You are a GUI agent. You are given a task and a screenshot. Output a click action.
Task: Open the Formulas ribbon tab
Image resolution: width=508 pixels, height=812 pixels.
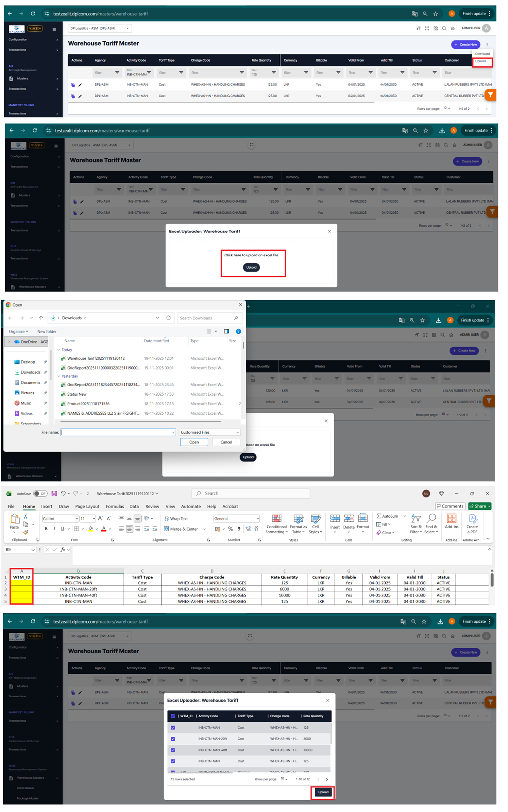point(115,506)
